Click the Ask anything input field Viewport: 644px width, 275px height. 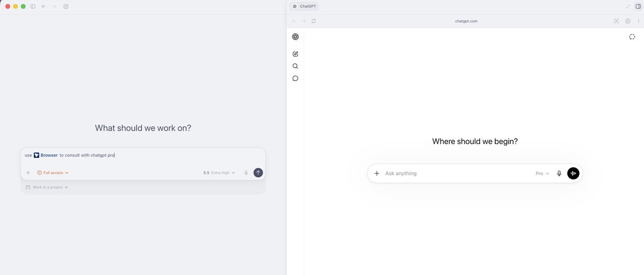pos(456,173)
